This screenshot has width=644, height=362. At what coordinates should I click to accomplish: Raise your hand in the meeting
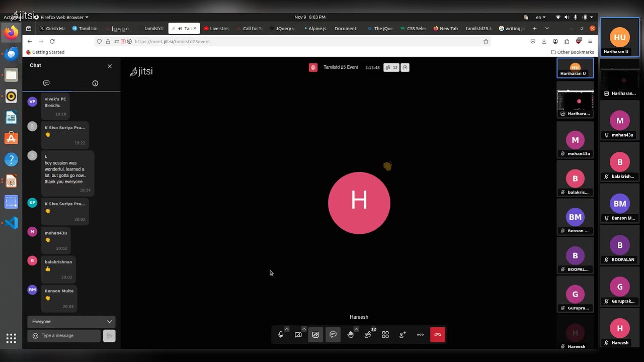coord(351,335)
